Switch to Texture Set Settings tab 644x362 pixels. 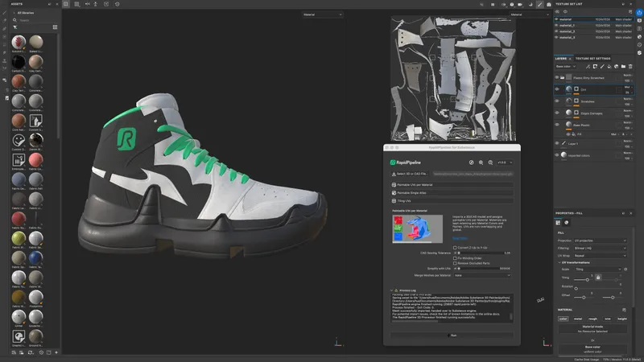[x=592, y=59]
